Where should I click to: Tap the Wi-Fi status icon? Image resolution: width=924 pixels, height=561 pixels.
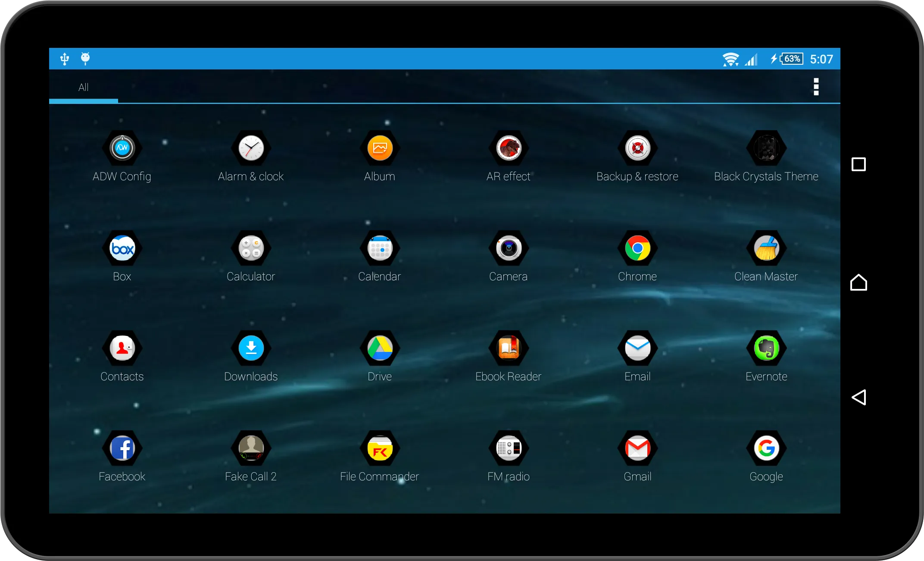pyautogui.click(x=730, y=59)
